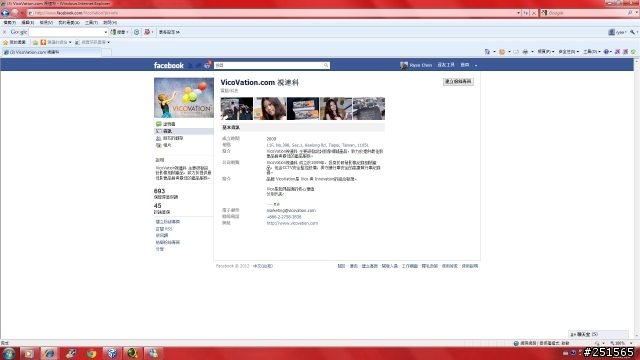Open the first menu bar item
The width and height of the screenshot is (640, 360).
tap(9, 22)
